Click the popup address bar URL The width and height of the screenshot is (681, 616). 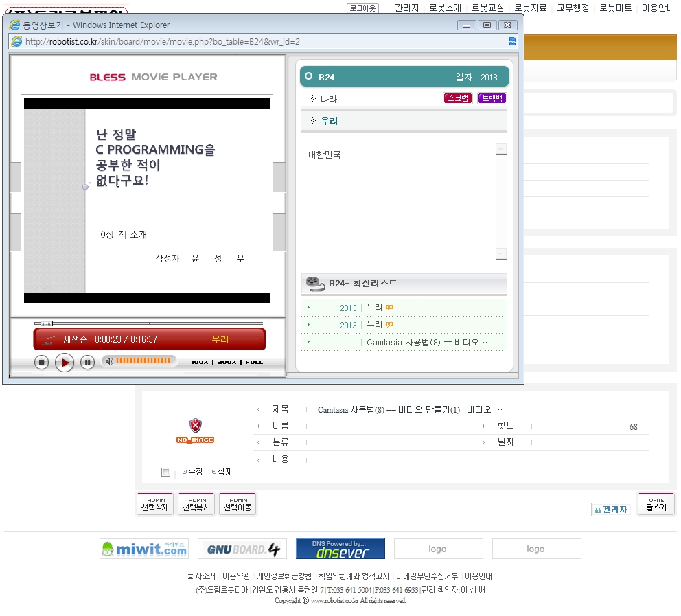pos(163,42)
